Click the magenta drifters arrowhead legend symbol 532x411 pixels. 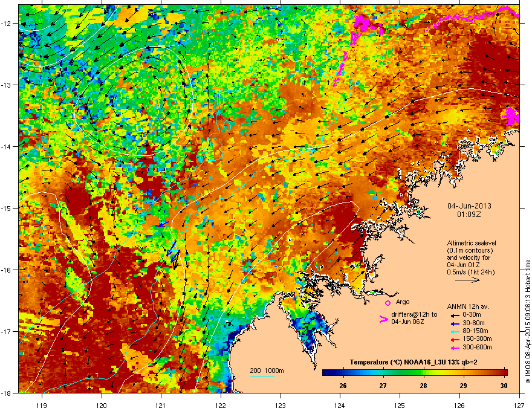click(x=383, y=319)
